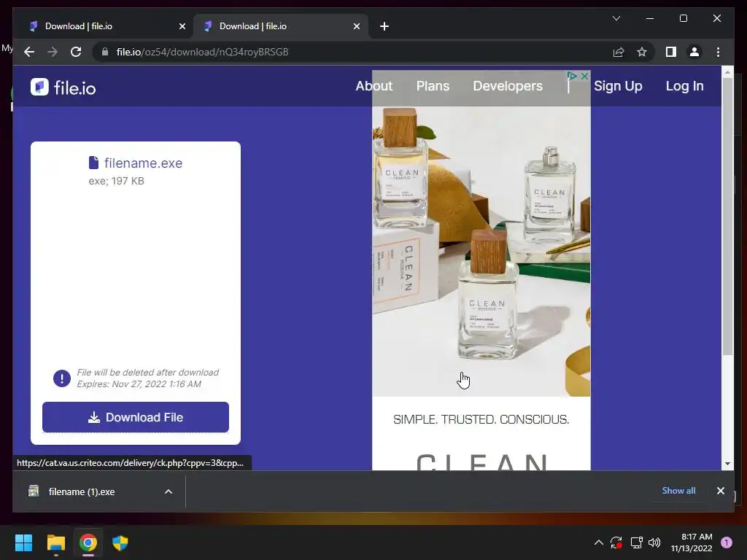Close the first Download | file.io tab
747x560 pixels.
pos(182,26)
